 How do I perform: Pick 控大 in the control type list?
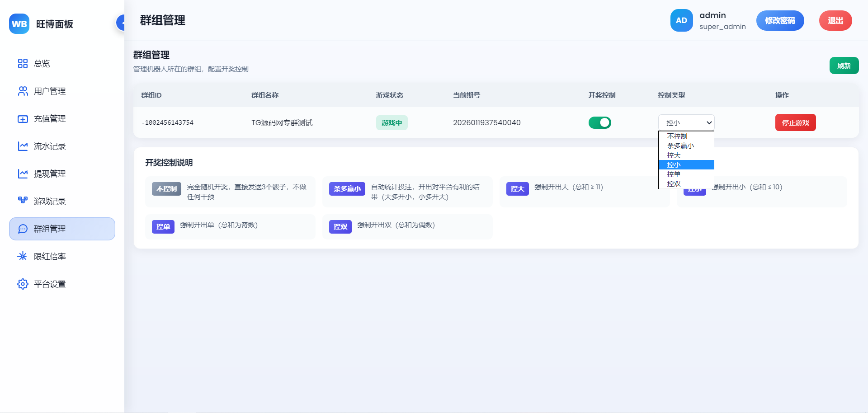pyautogui.click(x=674, y=155)
